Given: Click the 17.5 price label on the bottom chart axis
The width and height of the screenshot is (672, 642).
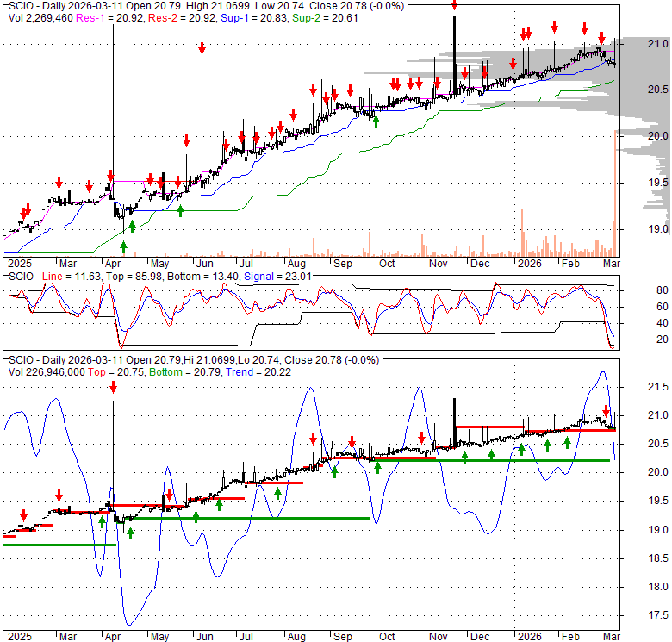Looking at the screenshot, I should (x=659, y=615).
